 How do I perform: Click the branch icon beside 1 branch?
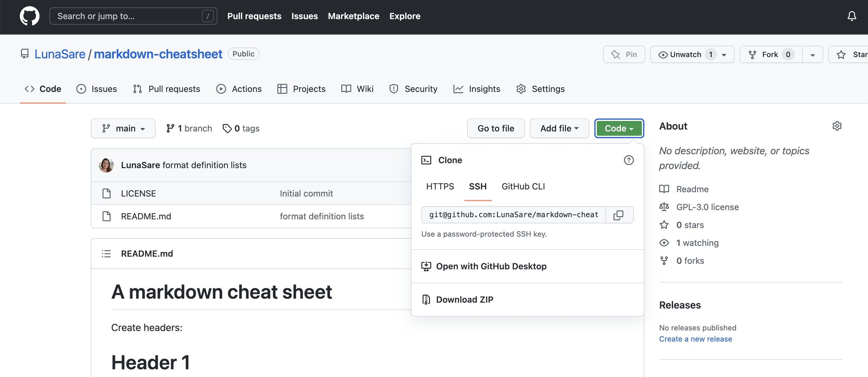pyautogui.click(x=170, y=128)
